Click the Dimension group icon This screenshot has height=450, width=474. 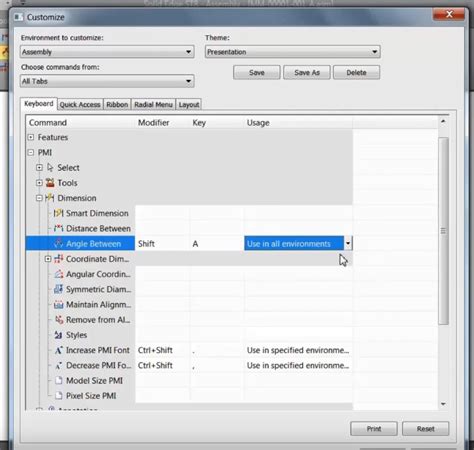tap(50, 198)
